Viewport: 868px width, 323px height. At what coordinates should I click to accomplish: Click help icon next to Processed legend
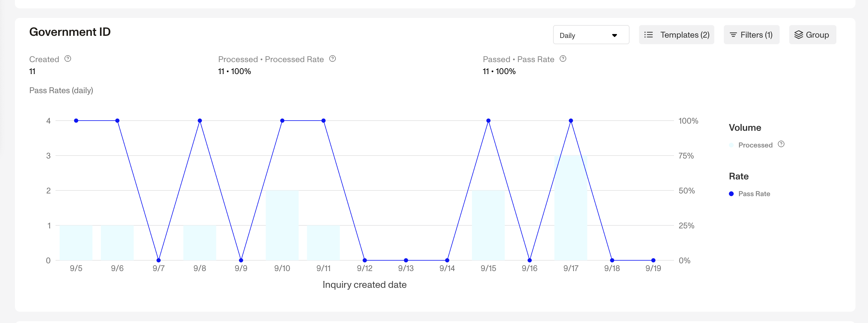[x=781, y=144]
